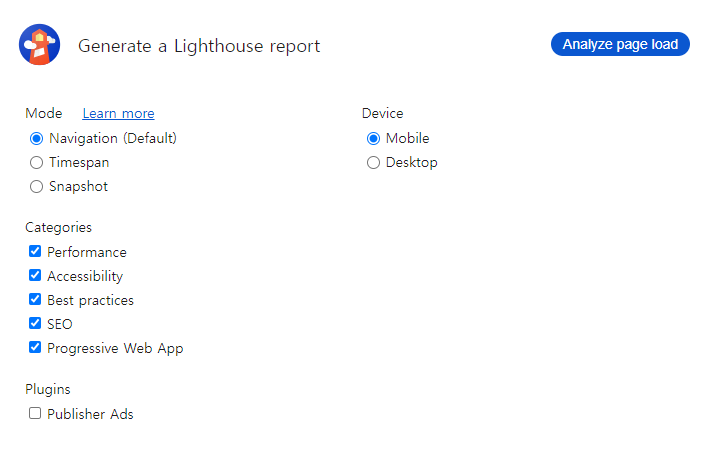The image size is (702, 462).
Task: Toggle Best practices checkbox
Action: click(35, 299)
